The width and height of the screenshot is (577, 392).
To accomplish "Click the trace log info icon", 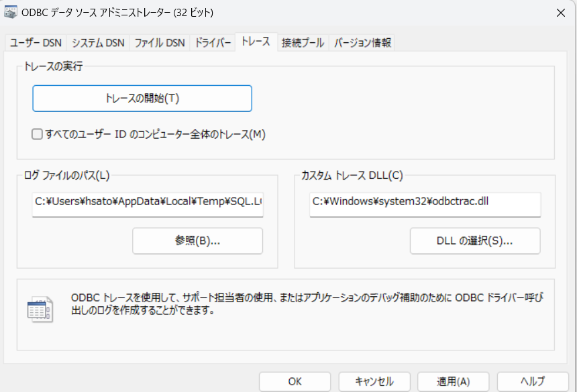I will pos(40,309).
